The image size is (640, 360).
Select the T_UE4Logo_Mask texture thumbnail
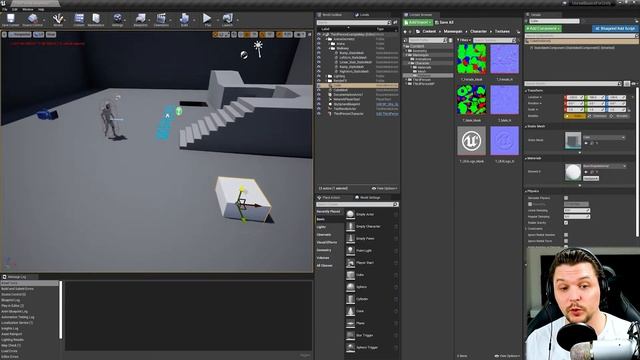[471, 141]
